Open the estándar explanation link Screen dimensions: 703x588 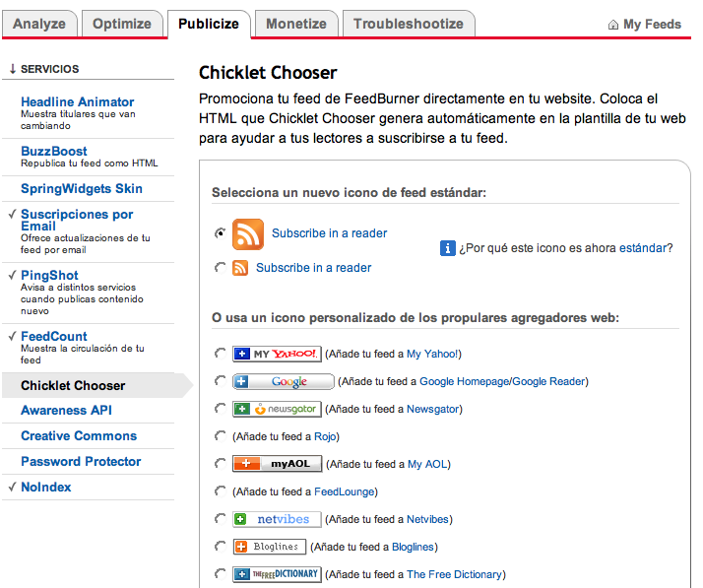(642, 248)
